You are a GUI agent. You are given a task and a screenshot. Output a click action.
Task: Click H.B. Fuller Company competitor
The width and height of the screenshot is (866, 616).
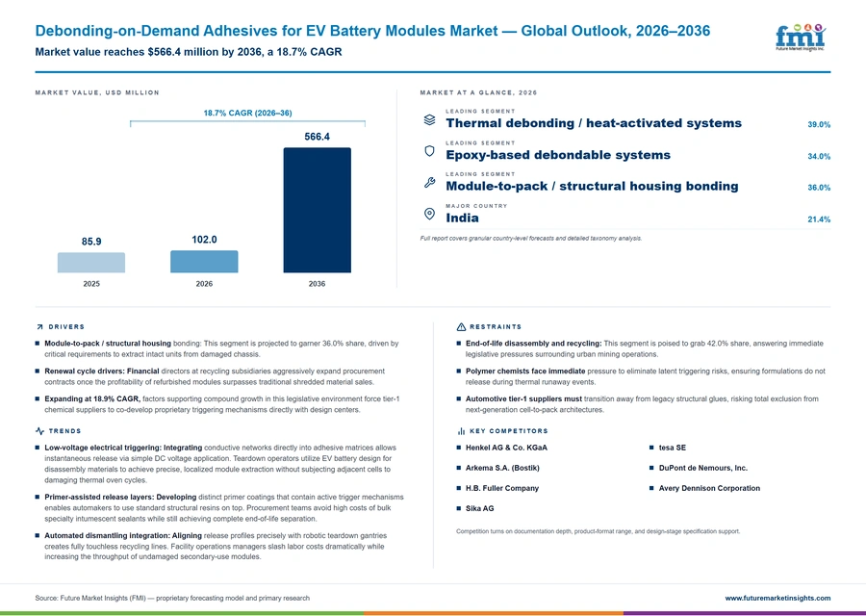(x=502, y=488)
